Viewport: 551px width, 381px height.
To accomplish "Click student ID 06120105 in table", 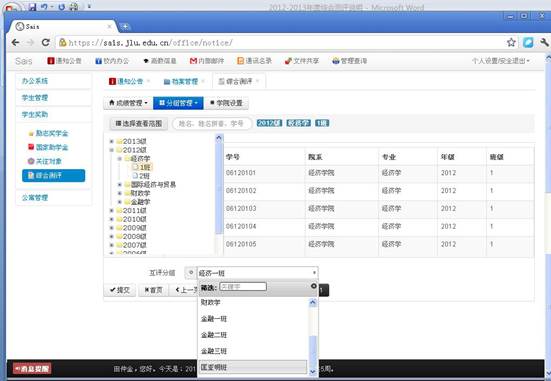I will 241,244.
